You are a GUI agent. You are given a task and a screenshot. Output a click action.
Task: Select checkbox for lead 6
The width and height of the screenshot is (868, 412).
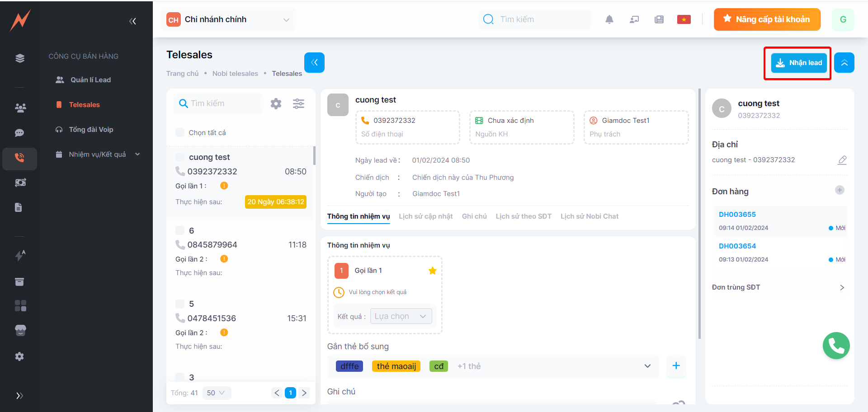pyautogui.click(x=180, y=231)
